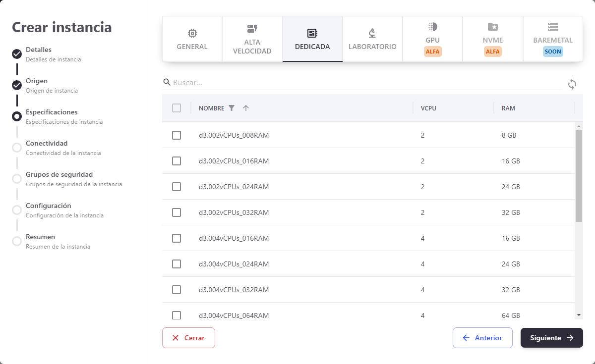Open the GPU alfa tab

pyautogui.click(x=432, y=40)
